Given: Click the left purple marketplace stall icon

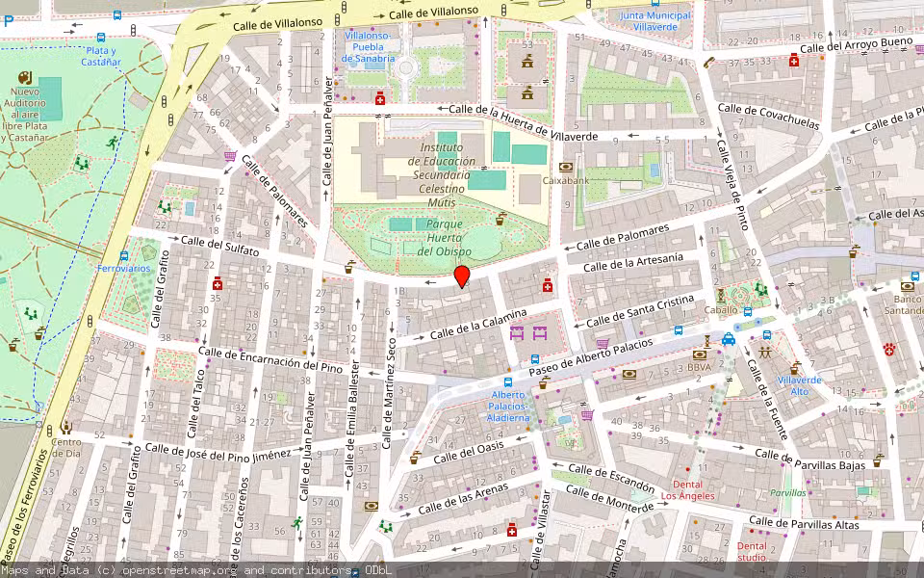Looking at the screenshot, I should coord(517,333).
